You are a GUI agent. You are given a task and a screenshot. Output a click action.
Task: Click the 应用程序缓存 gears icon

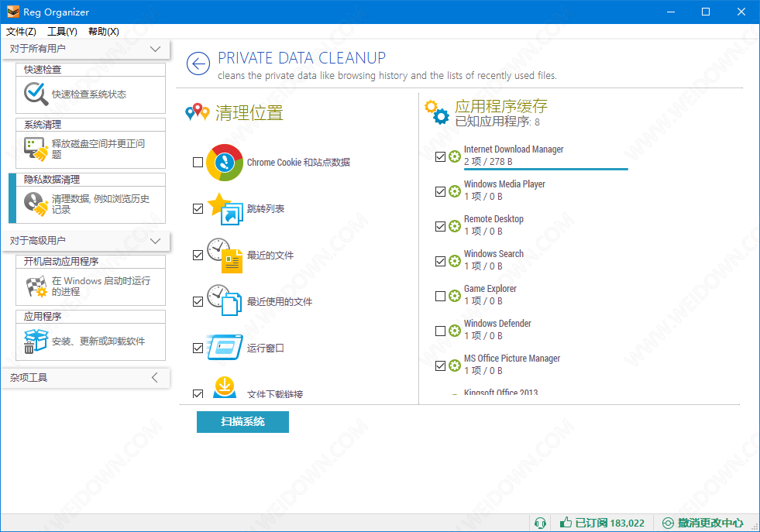(437, 112)
